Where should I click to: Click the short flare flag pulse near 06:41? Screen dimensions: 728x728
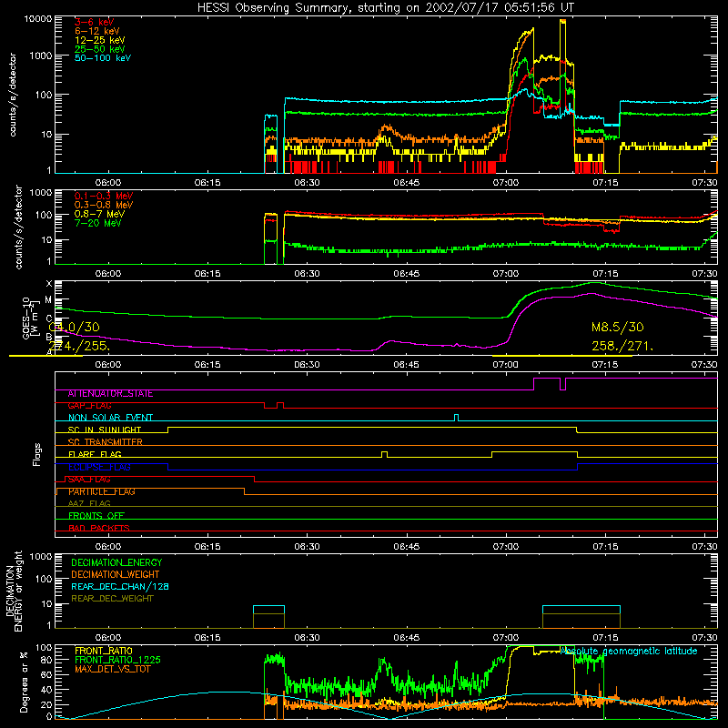click(384, 454)
